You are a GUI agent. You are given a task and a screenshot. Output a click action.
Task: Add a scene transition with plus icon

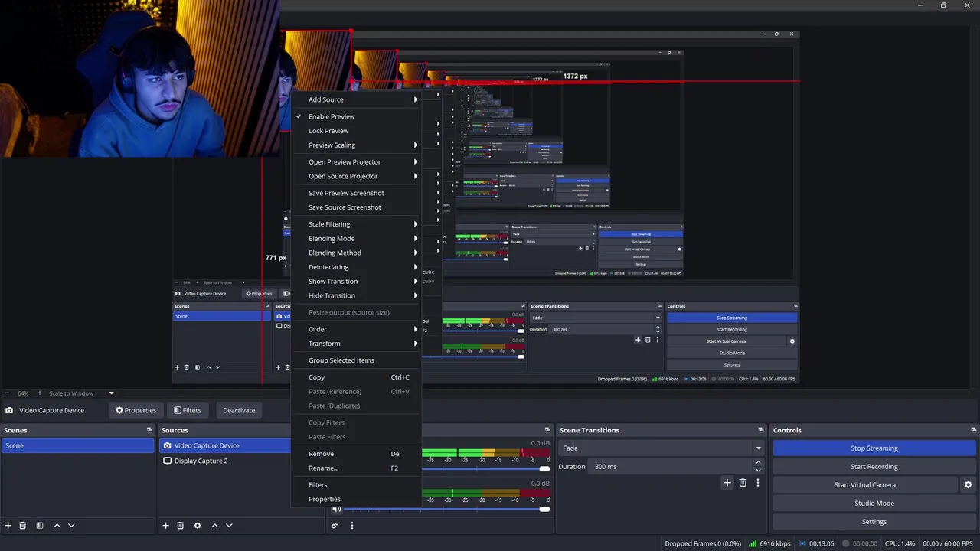point(727,483)
